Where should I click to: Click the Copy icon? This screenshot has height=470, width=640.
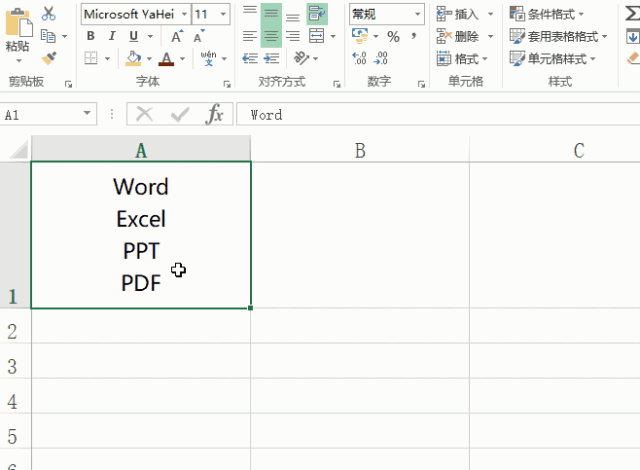coord(48,36)
